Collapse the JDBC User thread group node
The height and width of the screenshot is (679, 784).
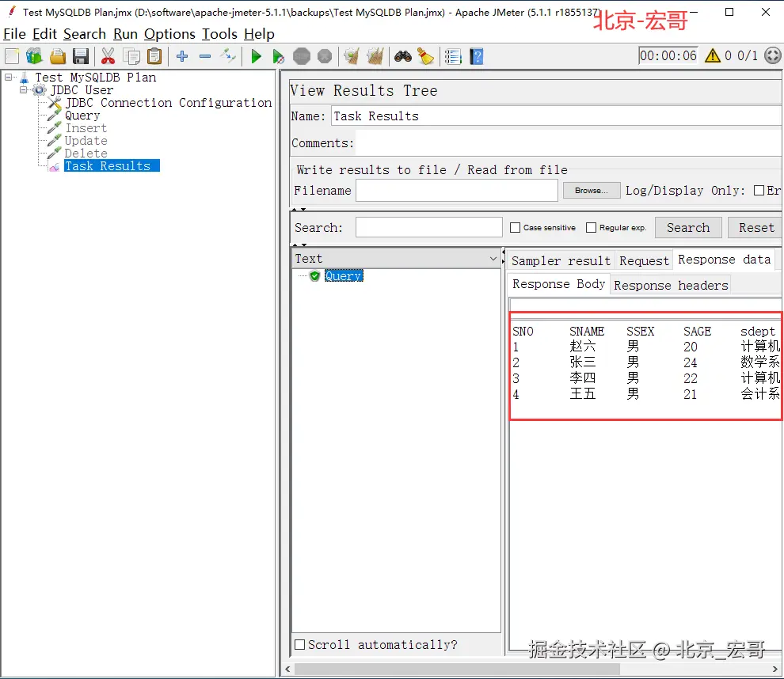coord(23,90)
